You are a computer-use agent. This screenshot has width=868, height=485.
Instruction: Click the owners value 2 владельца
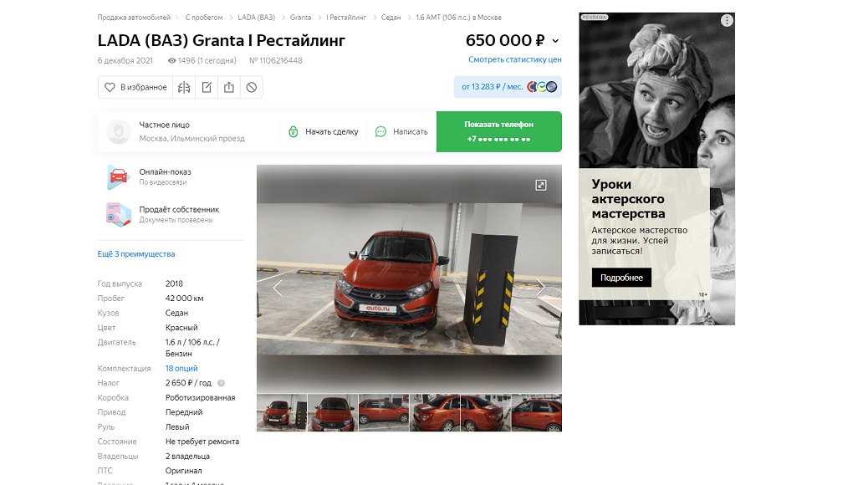pyautogui.click(x=187, y=457)
